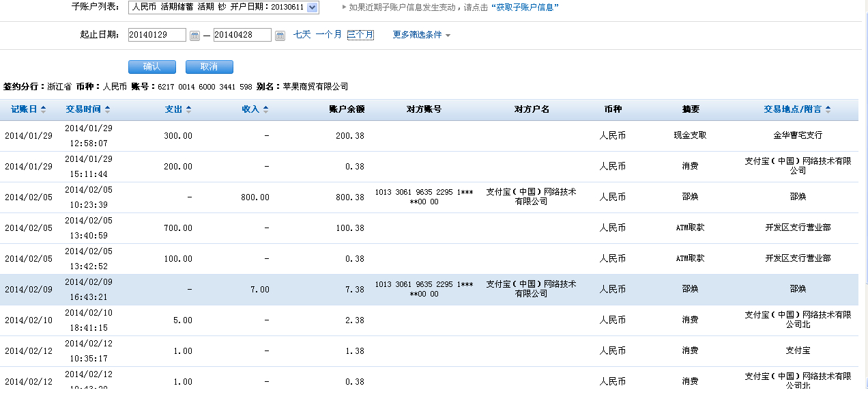868x399 pixels.
Task: Expand 更多筛选条件 filter options
Action: coord(421,35)
